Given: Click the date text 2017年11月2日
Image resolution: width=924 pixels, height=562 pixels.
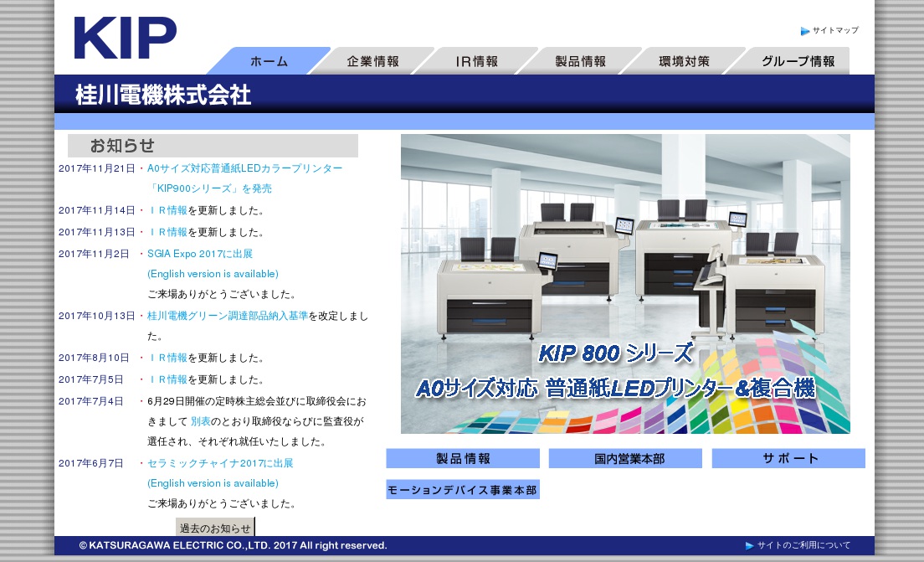Looking at the screenshot, I should pos(94,254).
